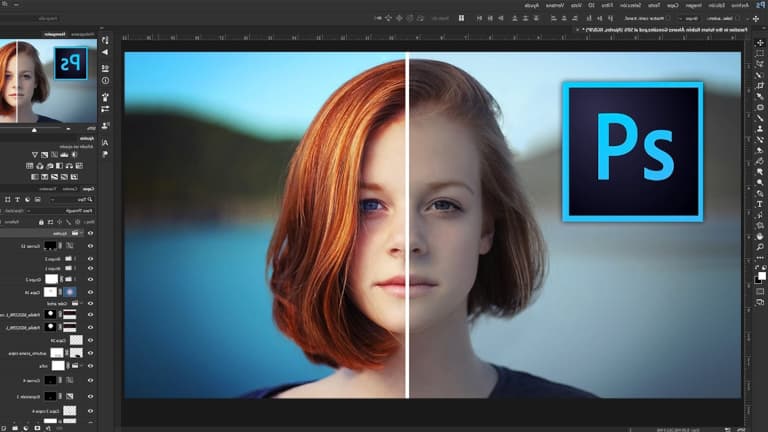
Task: Select the Shape tool
Action: [760, 225]
